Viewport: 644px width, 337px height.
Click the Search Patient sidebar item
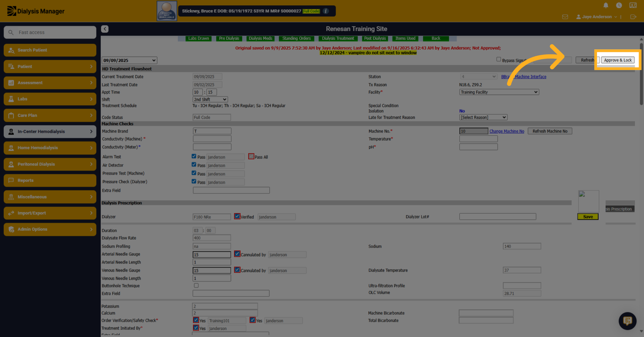point(50,50)
